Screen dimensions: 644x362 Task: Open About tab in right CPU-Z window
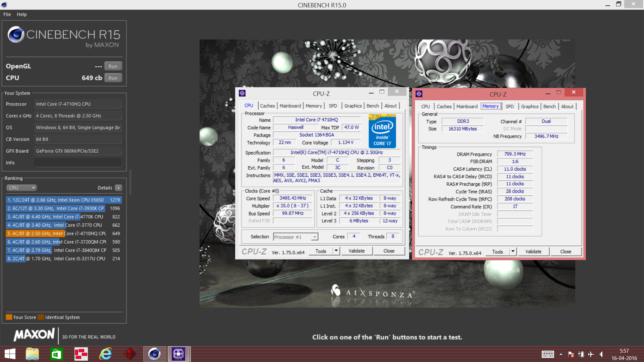[x=567, y=107]
